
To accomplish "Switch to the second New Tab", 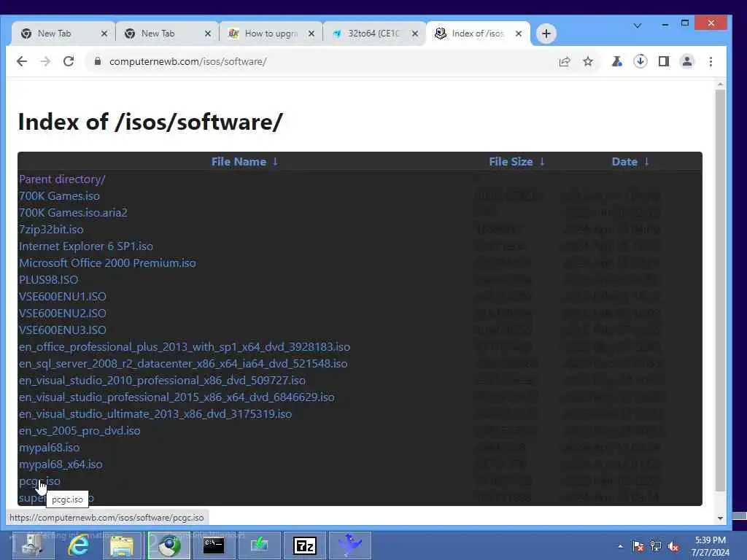I will click(x=167, y=34).
